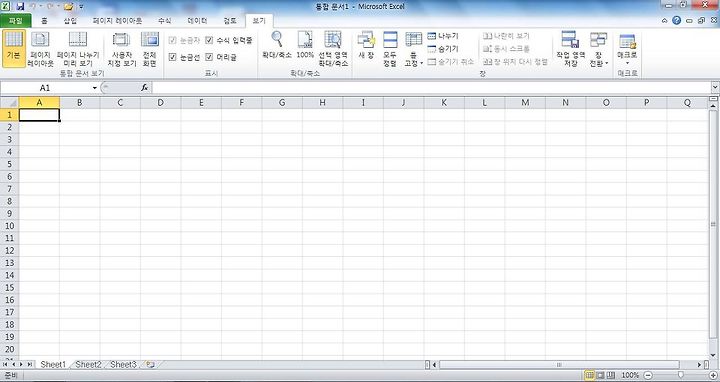This screenshot has width=720, height=382.
Task: Open 페이지 나누기 미리 보기 view
Action: (78, 48)
